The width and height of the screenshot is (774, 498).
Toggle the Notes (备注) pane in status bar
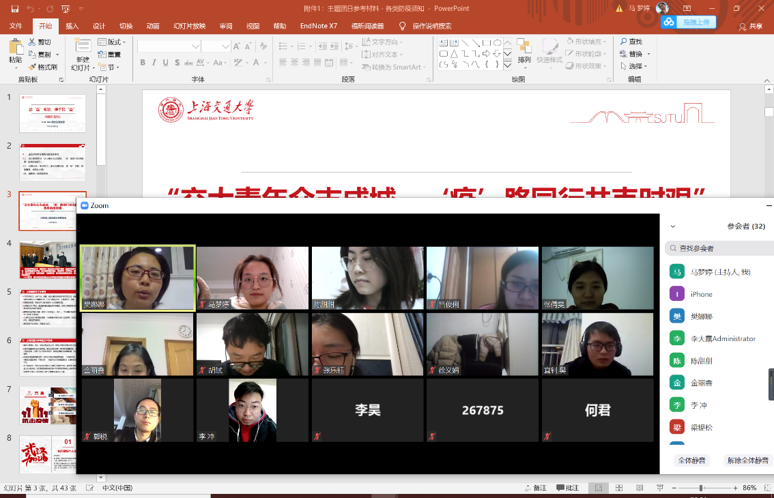[535, 488]
